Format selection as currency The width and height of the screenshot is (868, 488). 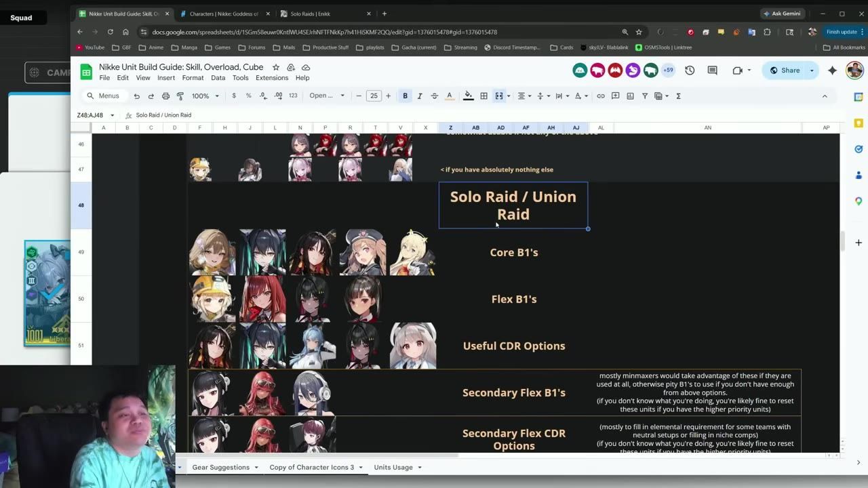point(234,96)
